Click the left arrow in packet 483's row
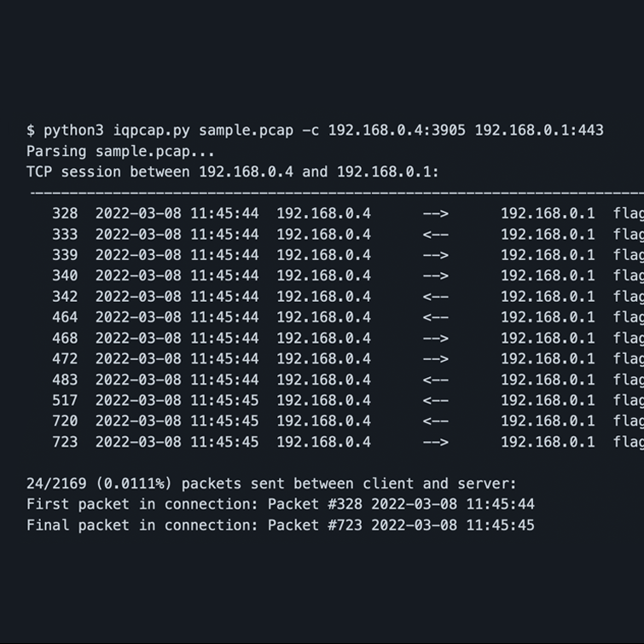The height and width of the screenshot is (644, 644). point(435,380)
